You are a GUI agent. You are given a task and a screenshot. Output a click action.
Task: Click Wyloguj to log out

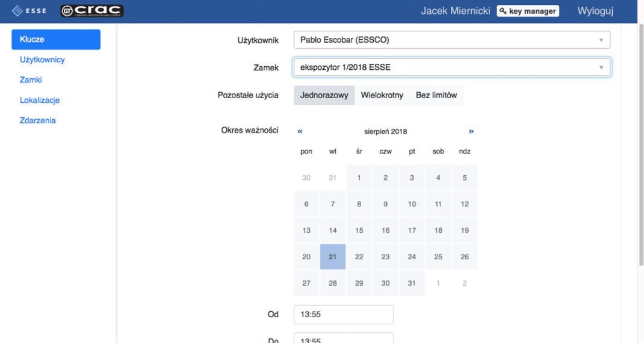tap(595, 11)
